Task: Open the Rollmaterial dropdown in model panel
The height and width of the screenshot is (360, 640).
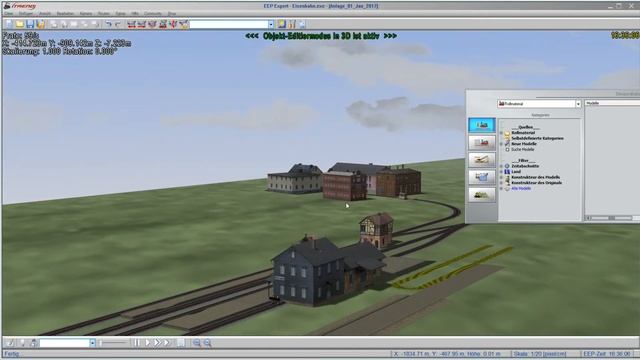Action: pyautogui.click(x=578, y=104)
